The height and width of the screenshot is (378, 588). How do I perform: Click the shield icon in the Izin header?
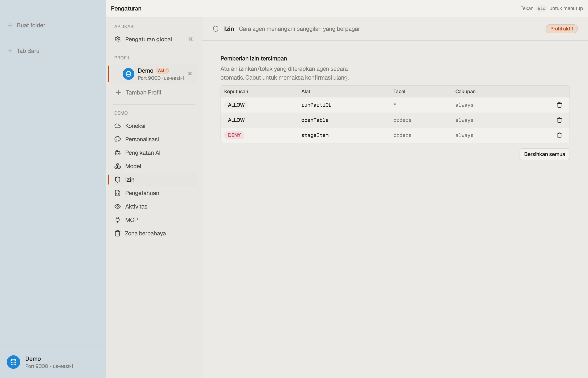pos(215,29)
